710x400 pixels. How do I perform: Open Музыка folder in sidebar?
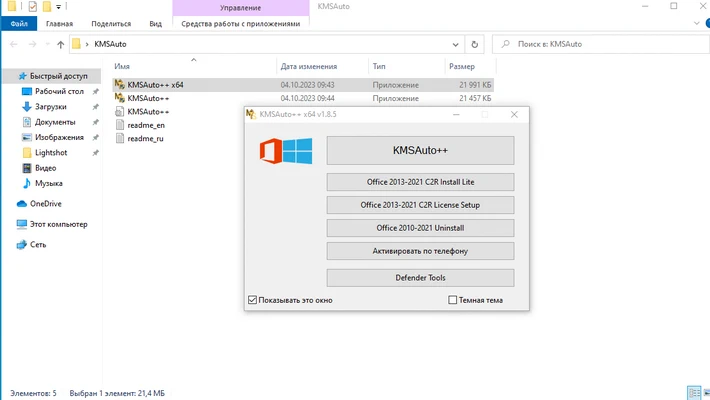49,183
